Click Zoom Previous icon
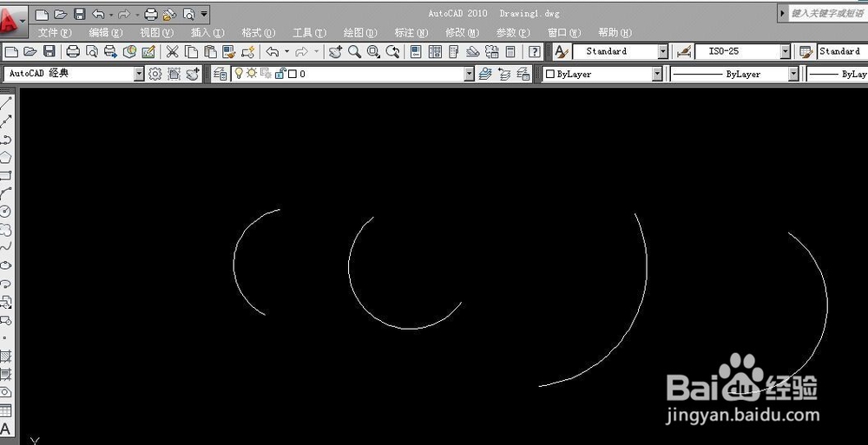868x445 pixels. tap(393, 52)
